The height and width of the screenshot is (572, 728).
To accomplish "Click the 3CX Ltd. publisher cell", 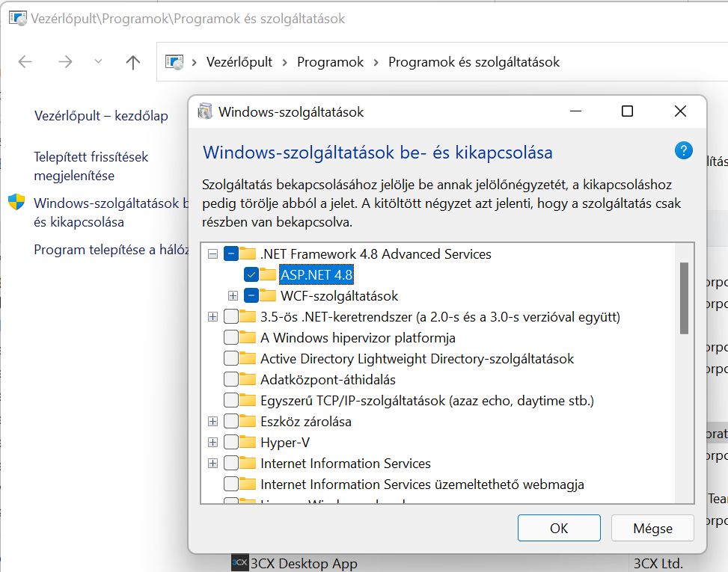I will point(658,563).
